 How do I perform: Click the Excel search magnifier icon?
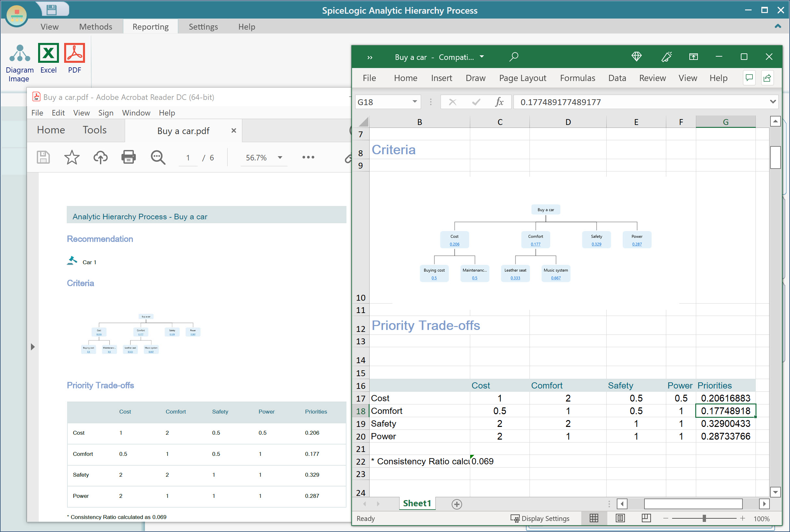coord(514,57)
